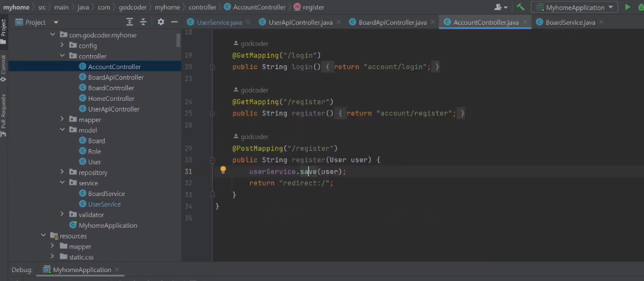Screen dimensions: 644x281
Task: Collapse the com.godcoder.myhome package
Action: click(x=53, y=35)
